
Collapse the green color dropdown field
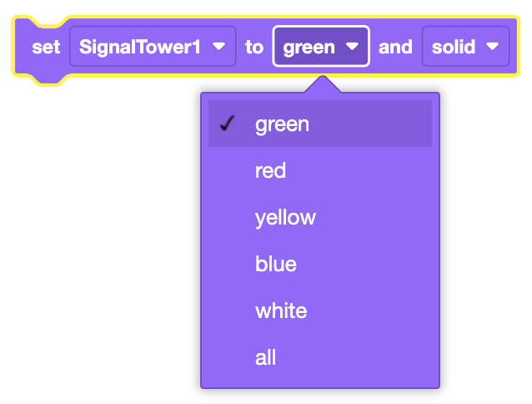click(x=320, y=47)
